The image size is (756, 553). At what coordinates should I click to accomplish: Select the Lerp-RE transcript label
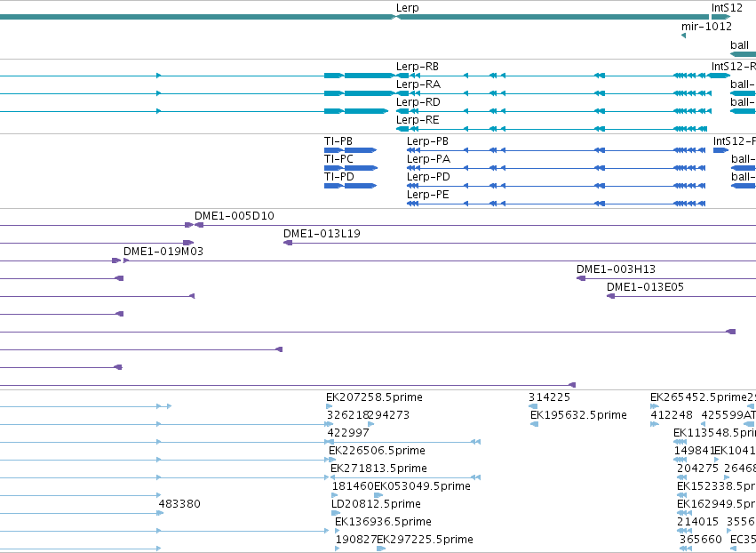pos(418,120)
